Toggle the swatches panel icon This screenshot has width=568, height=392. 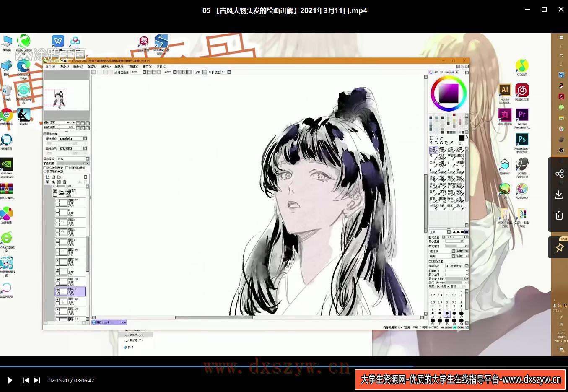click(x=451, y=72)
